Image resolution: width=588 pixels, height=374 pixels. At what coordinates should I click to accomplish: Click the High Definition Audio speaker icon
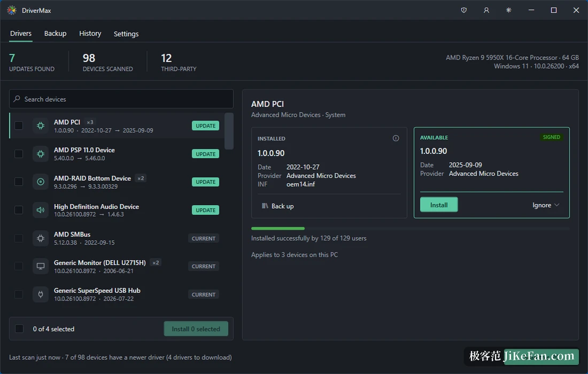pos(41,210)
